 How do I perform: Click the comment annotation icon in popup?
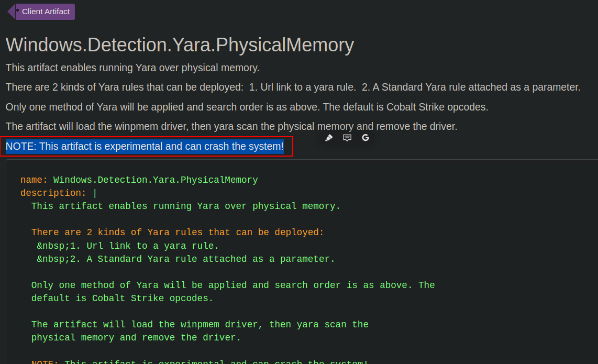347,138
